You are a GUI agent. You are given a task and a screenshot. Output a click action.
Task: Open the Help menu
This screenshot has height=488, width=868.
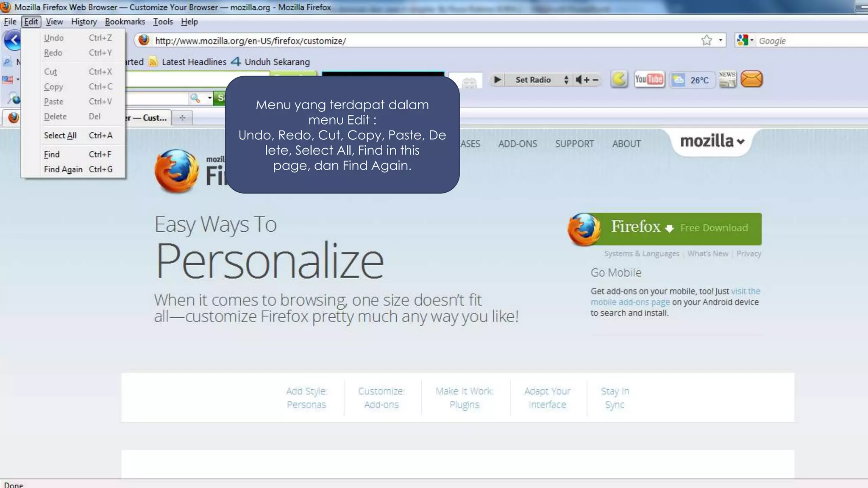coord(189,22)
